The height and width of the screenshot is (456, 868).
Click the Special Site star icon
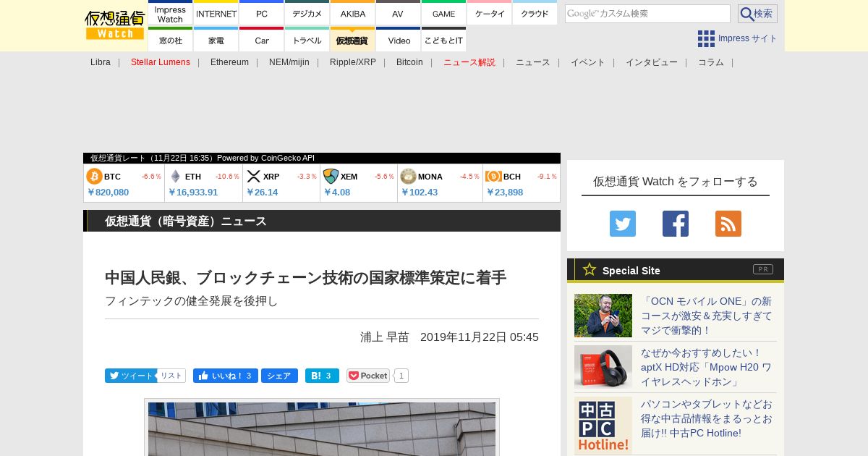click(590, 269)
